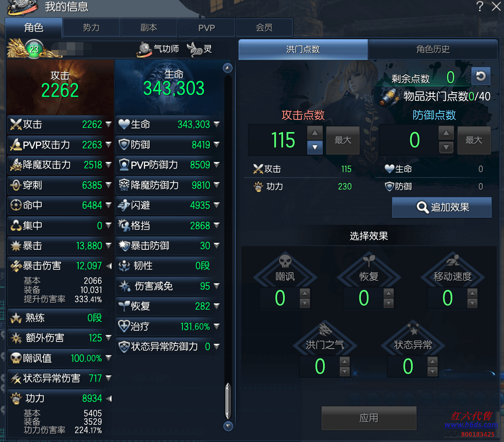The height and width of the screenshot is (442, 504).
Task: Collapse the 暴击伤害 stat details
Action: [108, 266]
